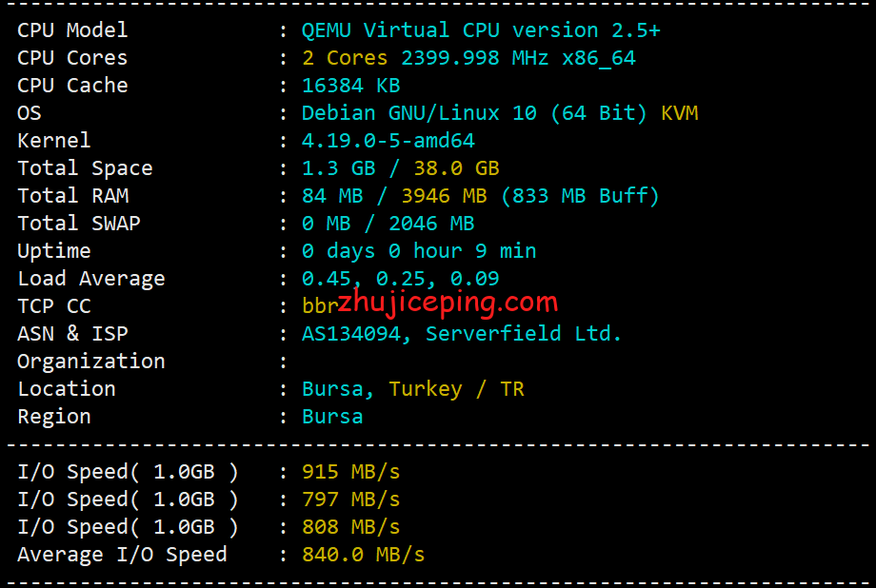Click the '915 MB/s' I/O speed

pyautogui.click(x=350, y=472)
